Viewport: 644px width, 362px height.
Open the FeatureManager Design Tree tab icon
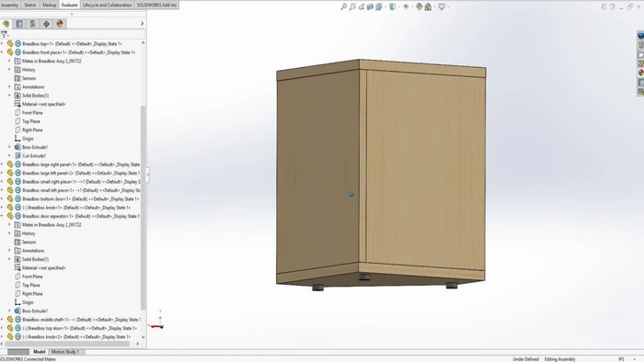[6, 24]
